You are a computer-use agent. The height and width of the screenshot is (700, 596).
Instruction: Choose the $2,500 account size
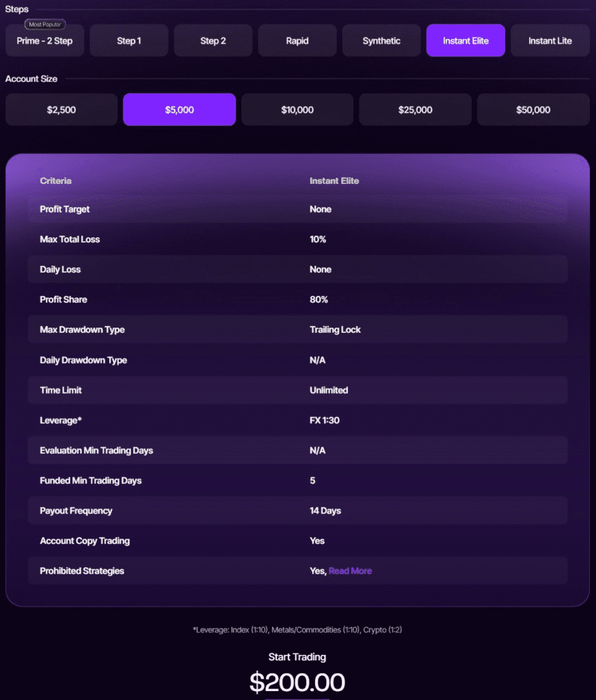click(x=61, y=109)
